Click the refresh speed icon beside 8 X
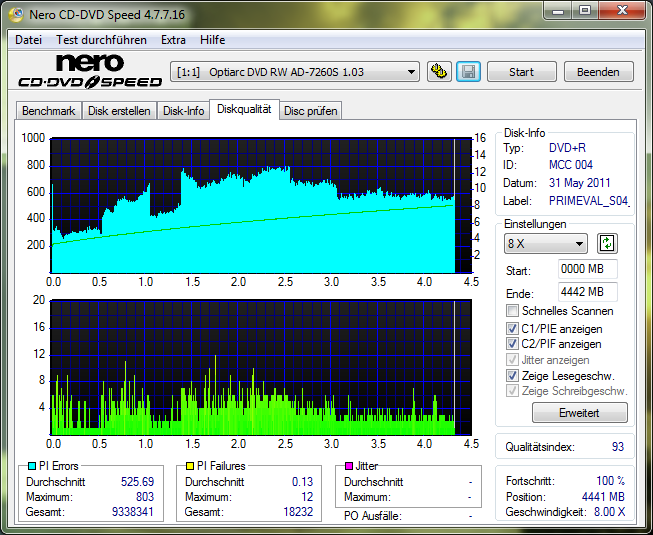The height and width of the screenshot is (535, 653). [x=607, y=243]
